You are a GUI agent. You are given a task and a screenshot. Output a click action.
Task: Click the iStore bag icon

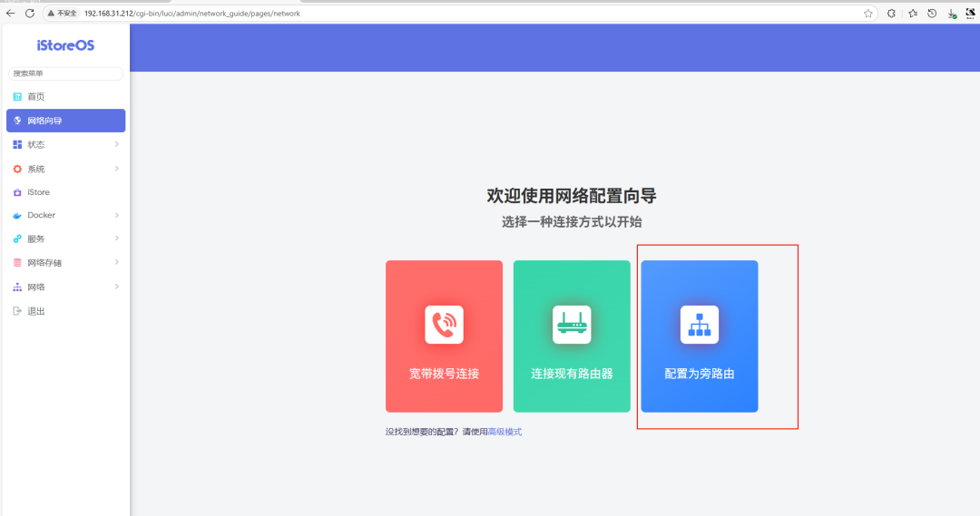(17, 192)
